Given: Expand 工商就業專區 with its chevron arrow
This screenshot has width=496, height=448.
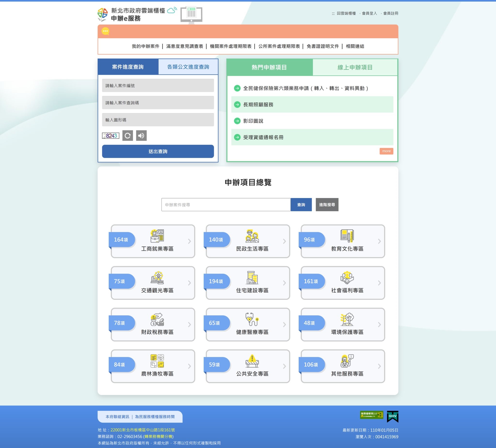Looking at the screenshot, I should (x=189, y=241).
